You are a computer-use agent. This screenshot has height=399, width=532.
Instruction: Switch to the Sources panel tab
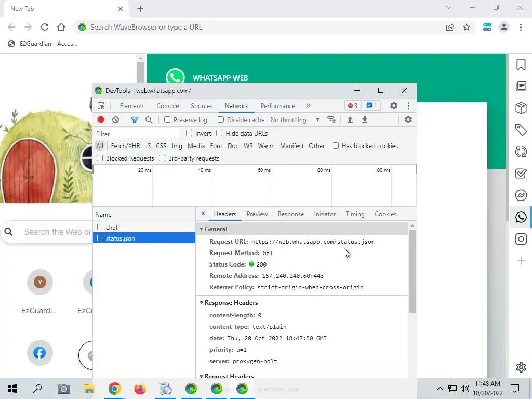point(202,106)
